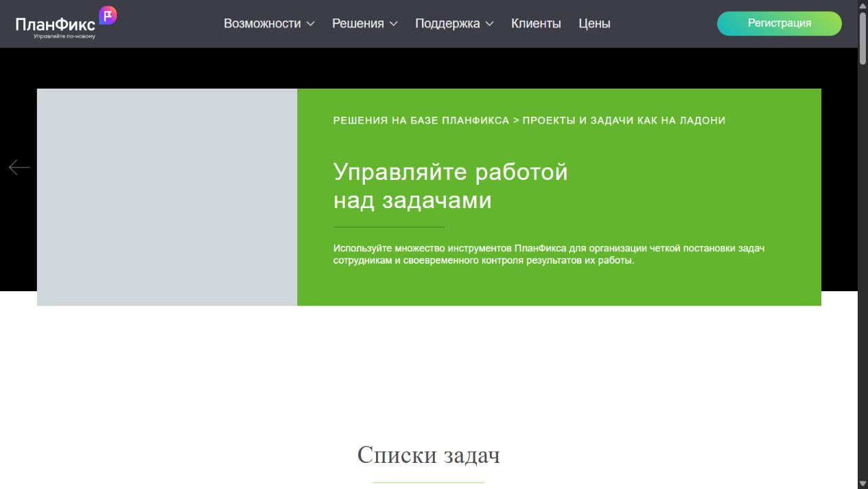868x489 pixels.
Task: Click the scrollbar down arrow
Action: click(x=863, y=484)
